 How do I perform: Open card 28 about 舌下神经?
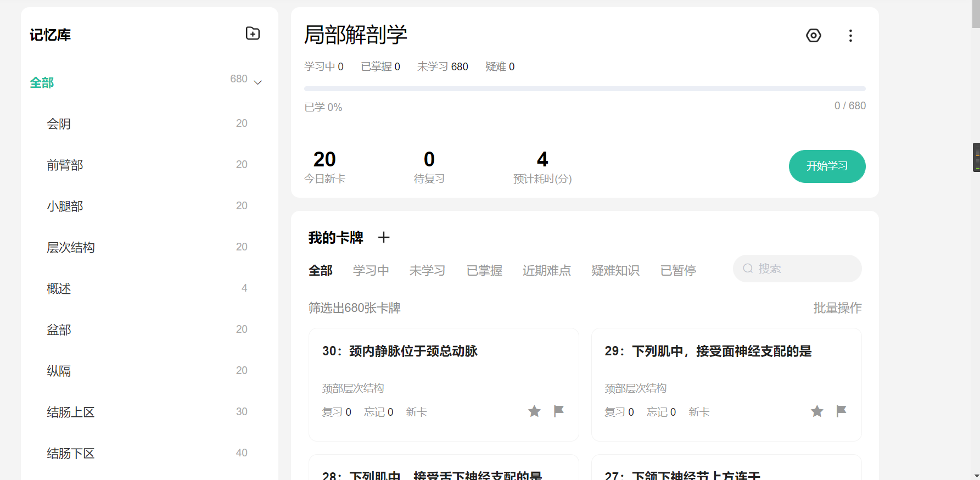click(x=444, y=467)
